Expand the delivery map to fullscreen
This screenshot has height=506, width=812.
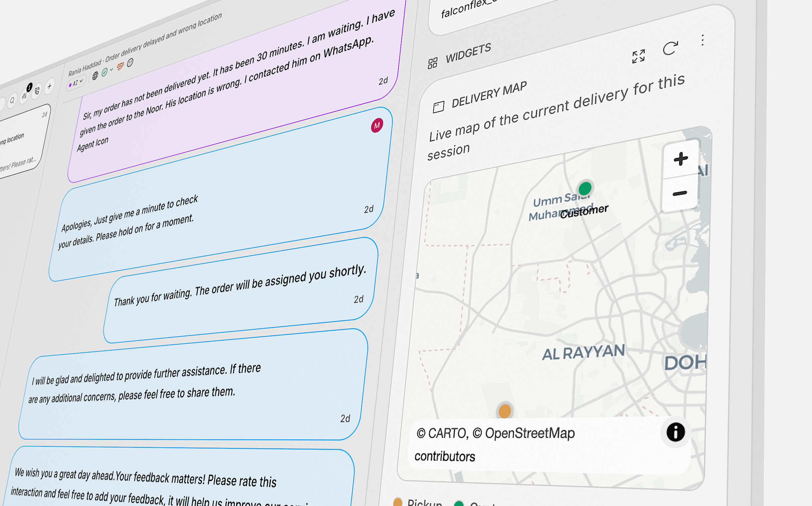pyautogui.click(x=638, y=56)
